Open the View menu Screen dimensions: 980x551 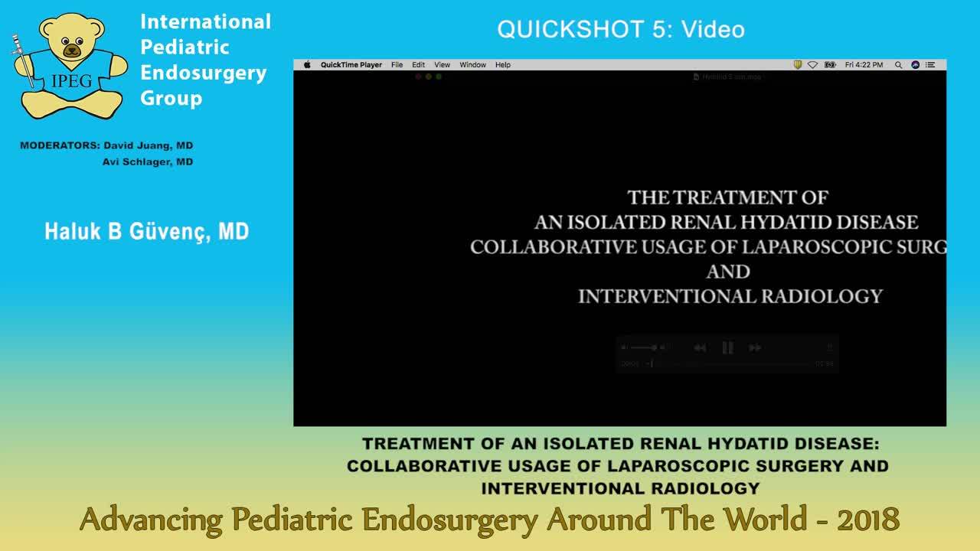pos(442,64)
